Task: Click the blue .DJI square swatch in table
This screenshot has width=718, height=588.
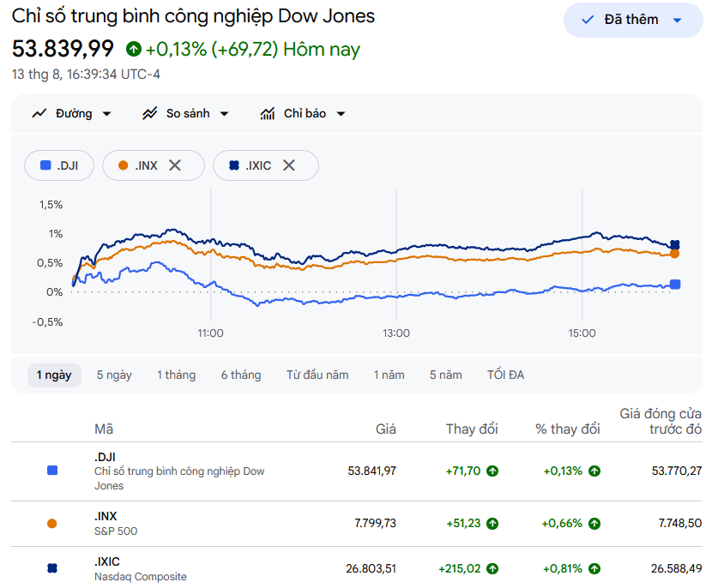Action: point(52,471)
